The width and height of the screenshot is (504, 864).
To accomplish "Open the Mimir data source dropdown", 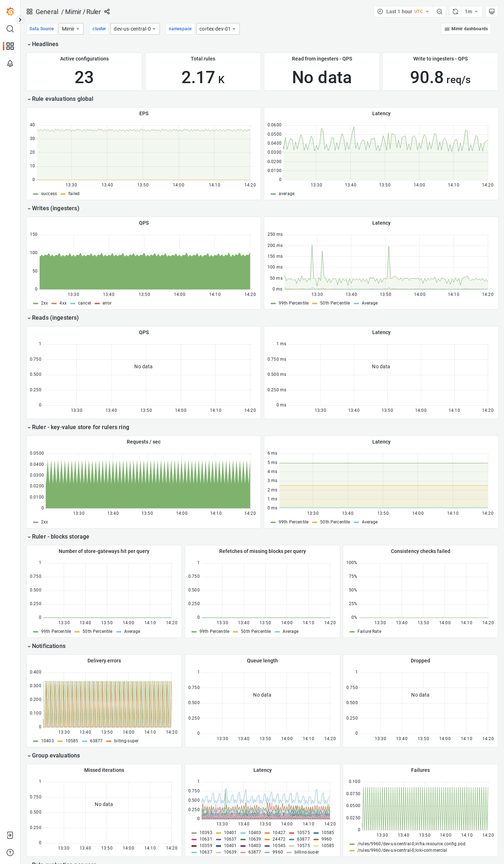I will [x=71, y=29].
